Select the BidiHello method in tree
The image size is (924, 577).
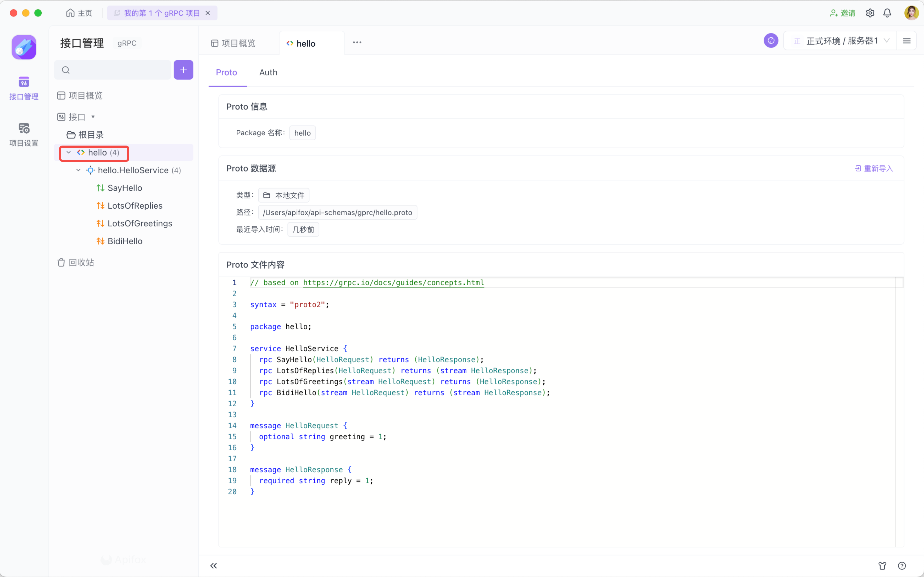click(125, 241)
